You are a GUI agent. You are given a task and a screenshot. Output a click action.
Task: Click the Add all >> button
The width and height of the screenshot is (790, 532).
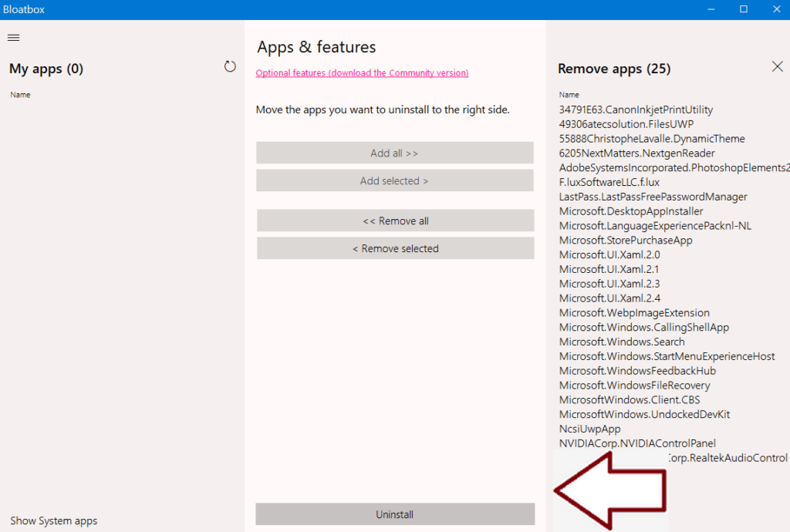pyautogui.click(x=394, y=153)
